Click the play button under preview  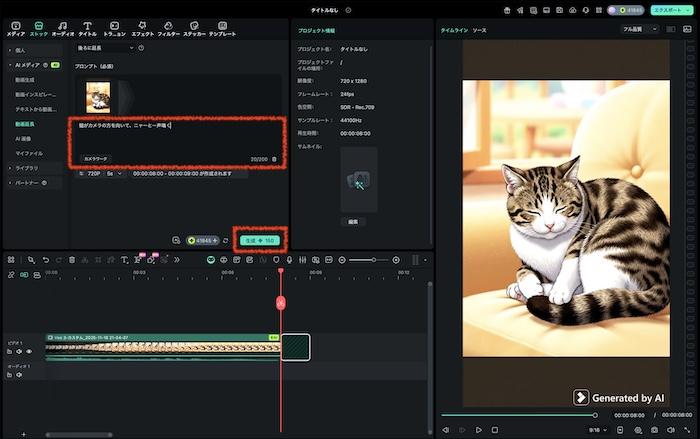click(479, 429)
